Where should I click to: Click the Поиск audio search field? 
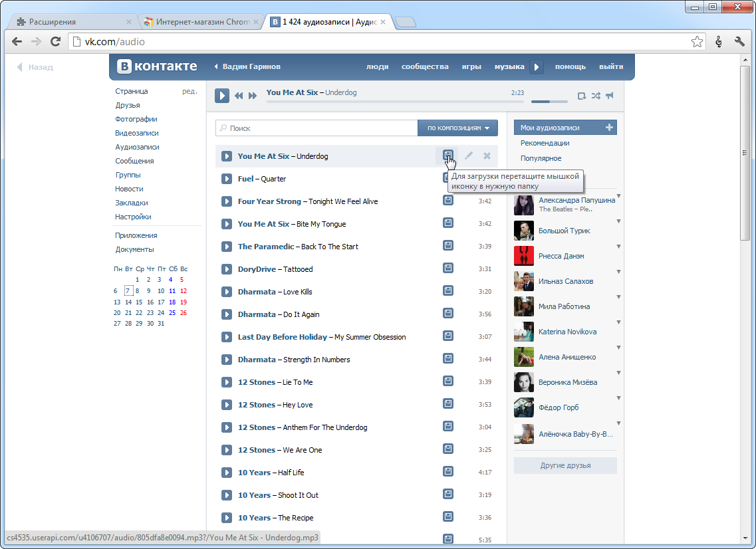tap(316, 128)
